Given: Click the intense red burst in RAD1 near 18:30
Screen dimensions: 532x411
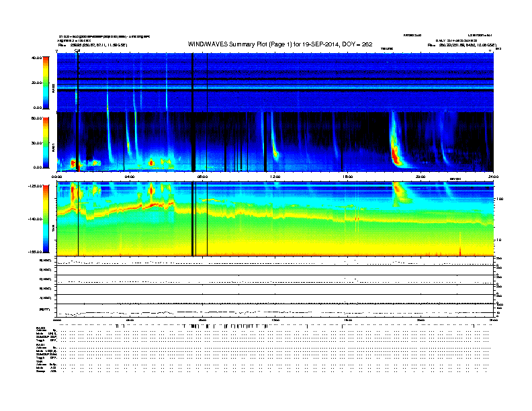Looking at the screenshot, I should (x=396, y=154).
